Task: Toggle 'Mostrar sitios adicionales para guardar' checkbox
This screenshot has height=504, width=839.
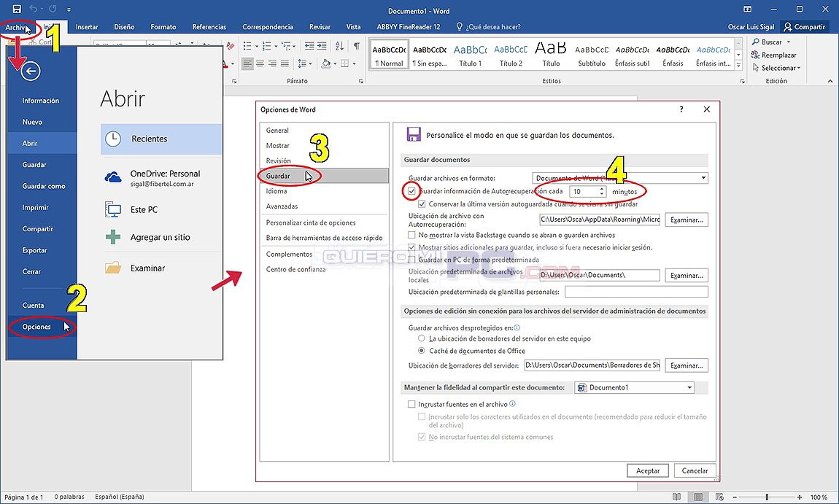Action: [x=411, y=247]
